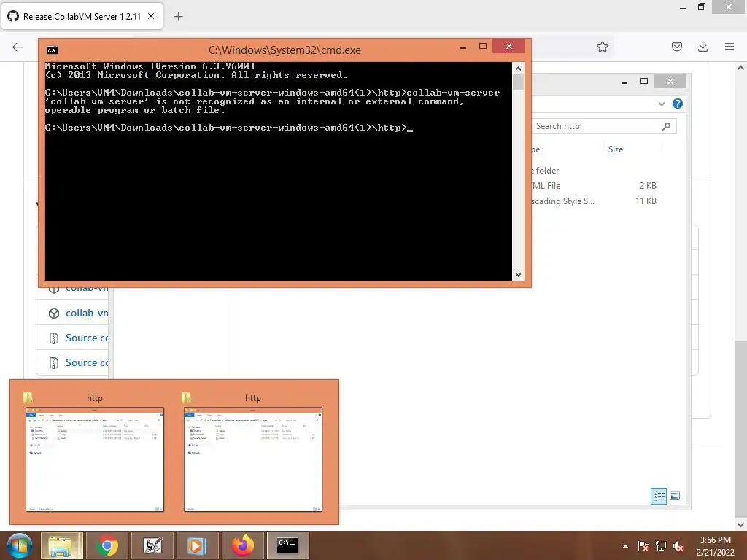Select the 2 KB file row in Explorer
This screenshot has height=560, width=747.
tap(595, 186)
